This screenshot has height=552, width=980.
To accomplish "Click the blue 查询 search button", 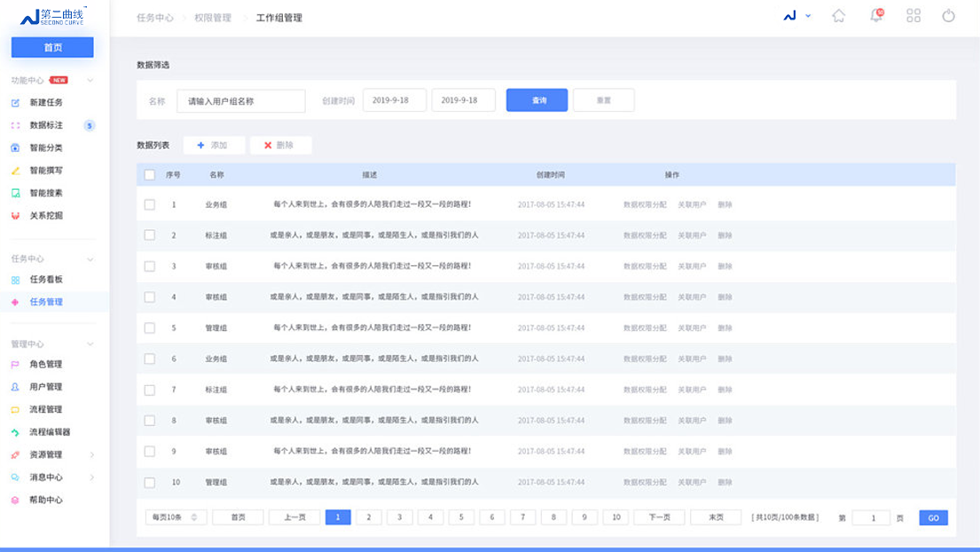I will pyautogui.click(x=536, y=99).
